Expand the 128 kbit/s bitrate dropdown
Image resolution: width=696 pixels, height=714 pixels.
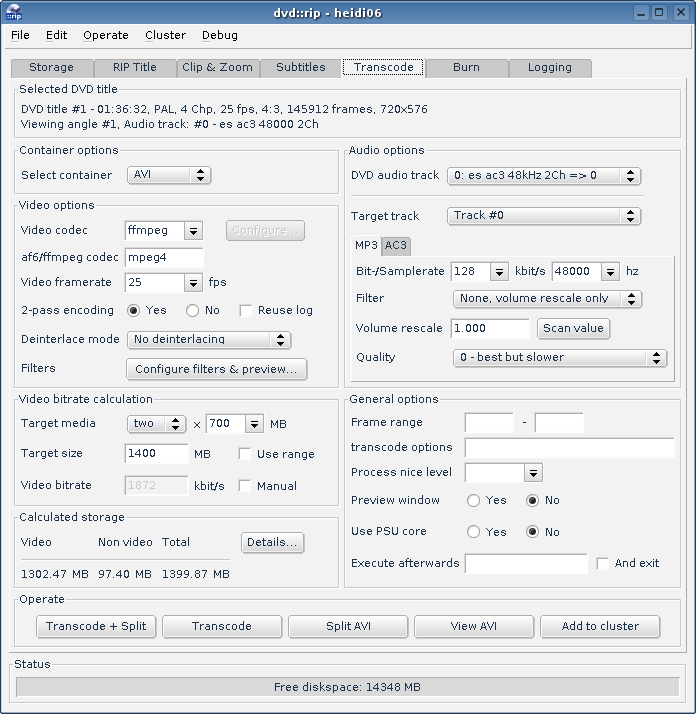point(499,272)
